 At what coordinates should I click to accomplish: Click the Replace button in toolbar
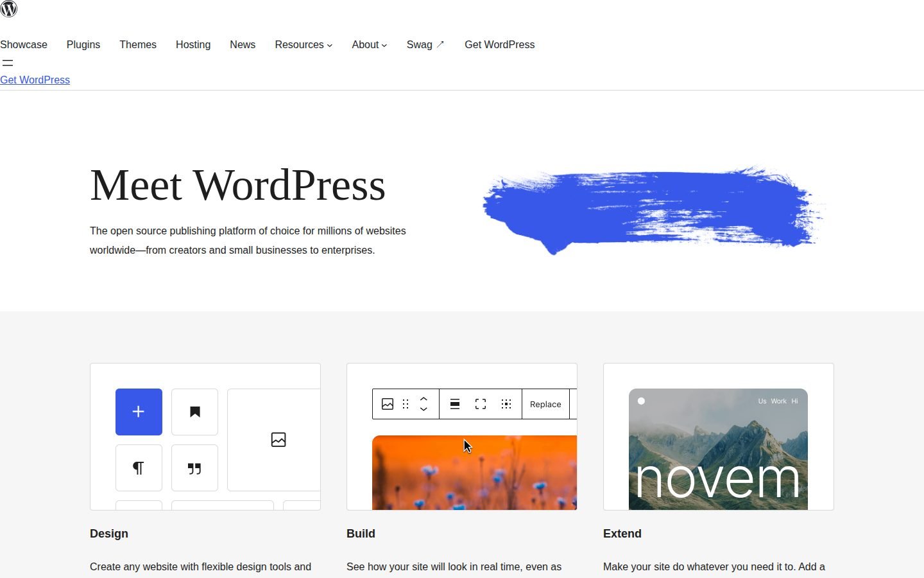pos(545,404)
